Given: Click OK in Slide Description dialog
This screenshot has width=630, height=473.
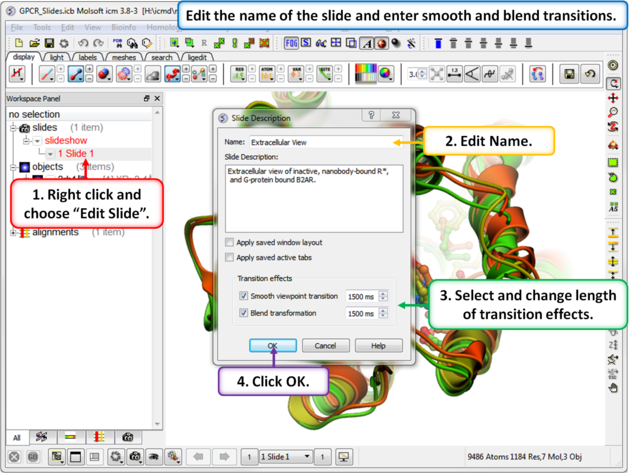Looking at the screenshot, I should coord(272,345).
